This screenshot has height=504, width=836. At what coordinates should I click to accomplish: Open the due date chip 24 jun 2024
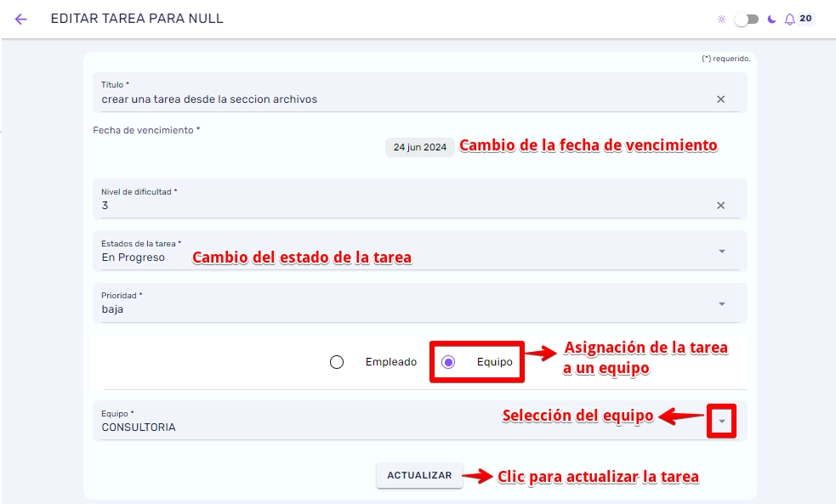click(419, 147)
